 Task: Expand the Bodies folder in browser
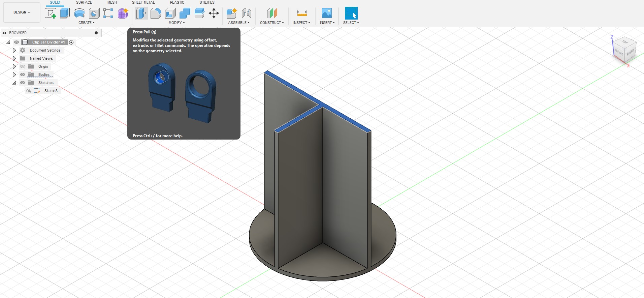click(x=14, y=74)
